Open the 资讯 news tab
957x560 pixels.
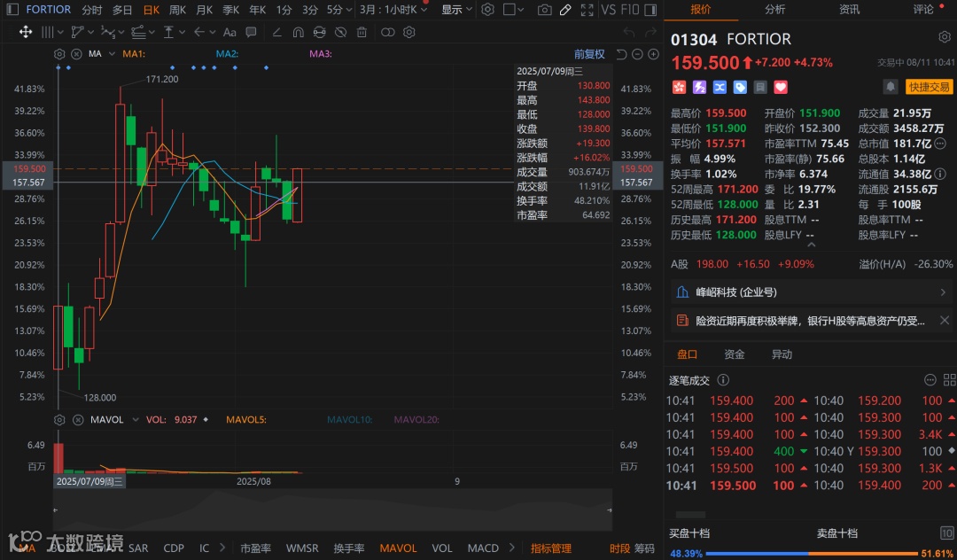pos(849,9)
